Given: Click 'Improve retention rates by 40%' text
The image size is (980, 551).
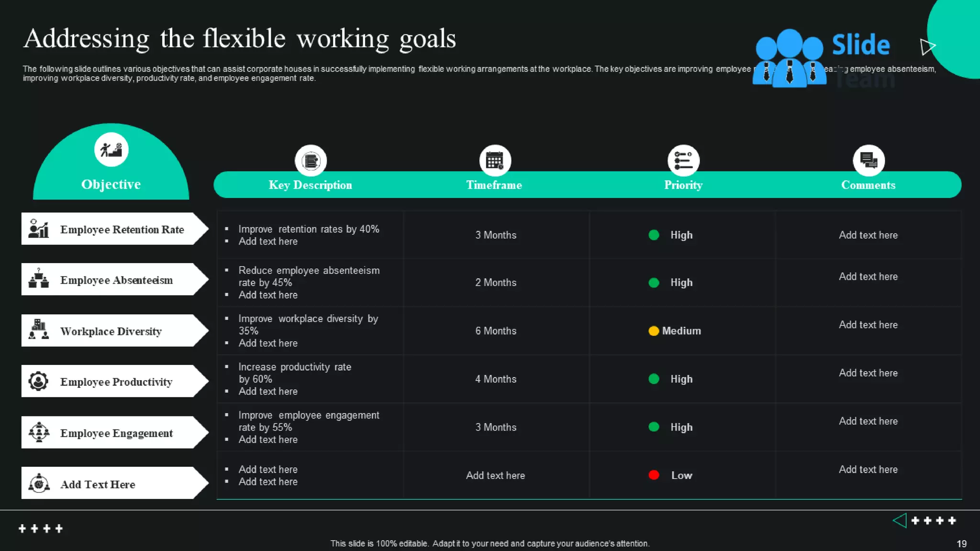Looking at the screenshot, I should click(309, 229).
